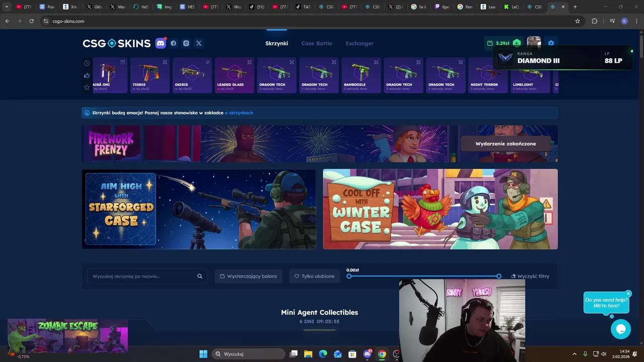Open the Windows Start menu
Viewport: 644px width, 362px height.
tap(203, 354)
